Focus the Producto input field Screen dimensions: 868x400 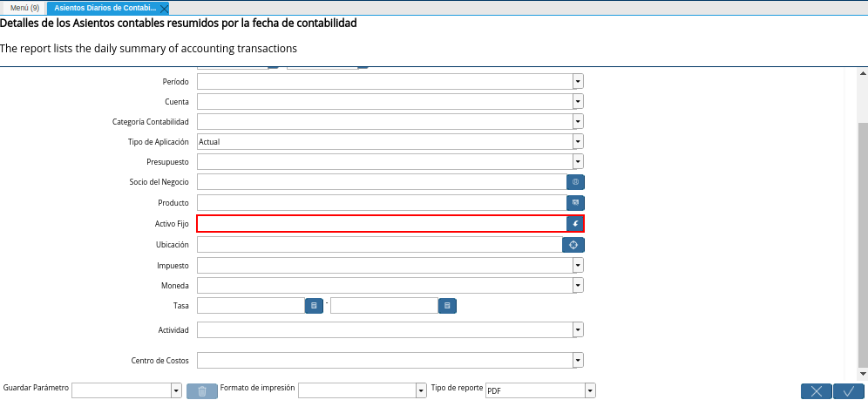pos(382,202)
